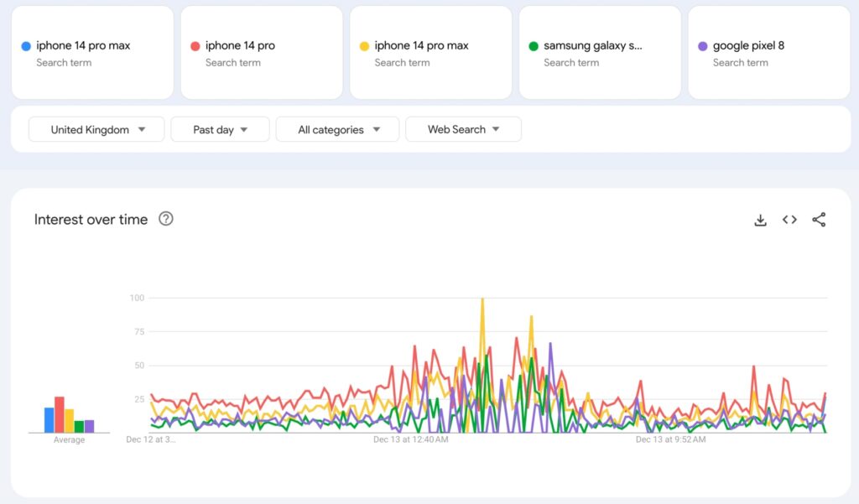Click the red average bar
The image size is (859, 504).
(x=60, y=415)
